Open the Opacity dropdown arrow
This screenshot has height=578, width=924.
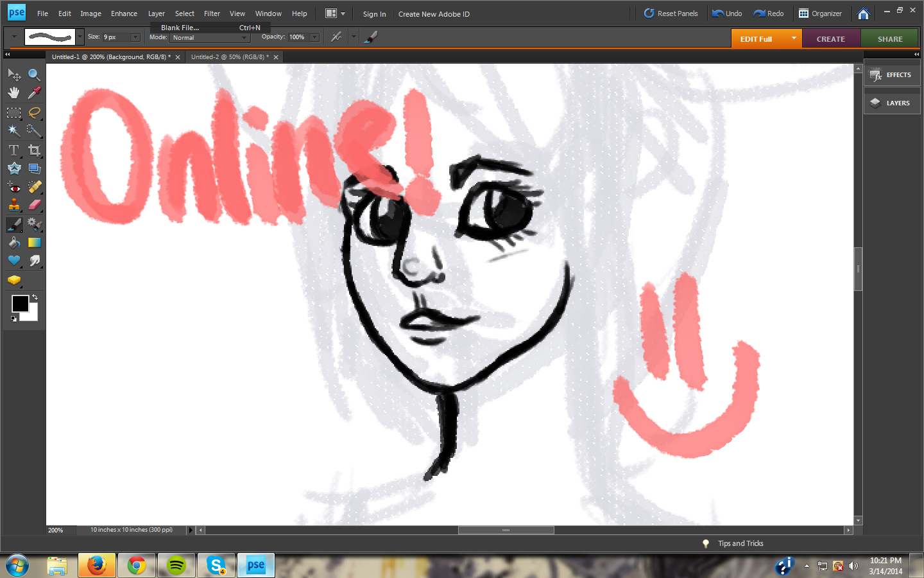point(314,37)
